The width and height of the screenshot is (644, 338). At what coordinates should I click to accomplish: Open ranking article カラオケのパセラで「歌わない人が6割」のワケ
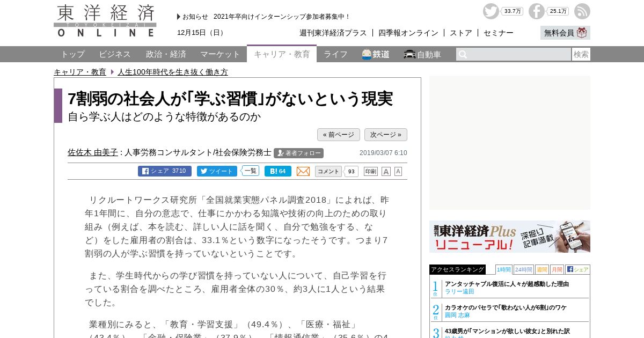coord(506,307)
